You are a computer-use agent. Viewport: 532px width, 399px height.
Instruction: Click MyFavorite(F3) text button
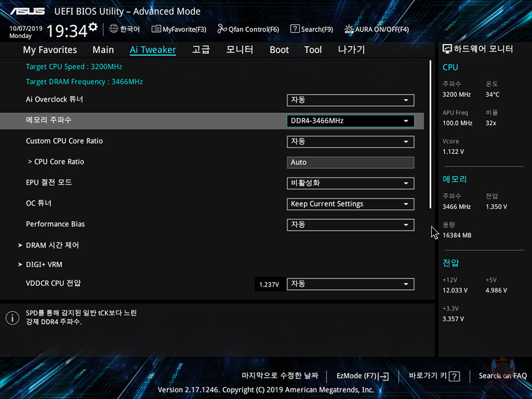[x=184, y=30]
